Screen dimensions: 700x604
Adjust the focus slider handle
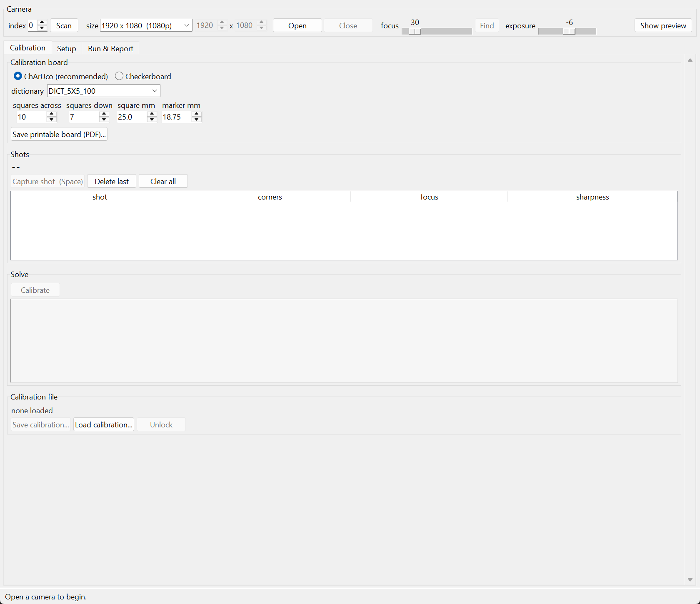point(415,31)
